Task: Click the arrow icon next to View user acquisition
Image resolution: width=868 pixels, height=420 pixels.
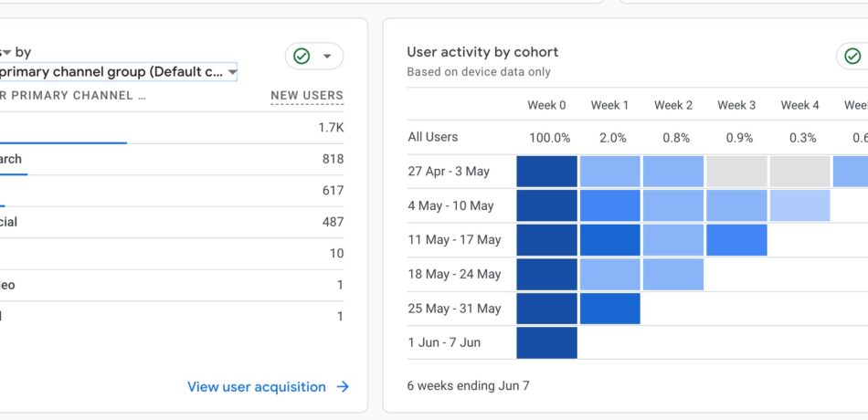Action: [343, 387]
